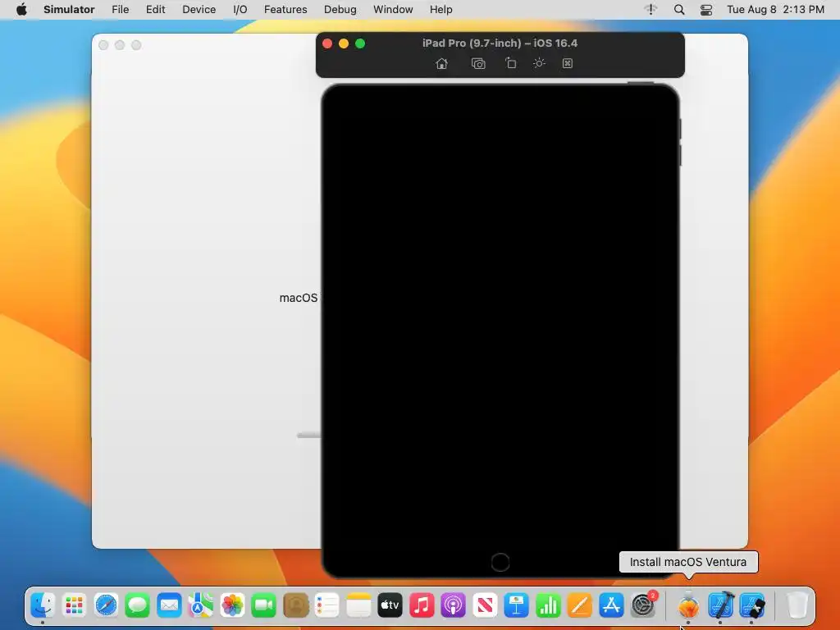Launch Pages from the Dock

click(580, 605)
